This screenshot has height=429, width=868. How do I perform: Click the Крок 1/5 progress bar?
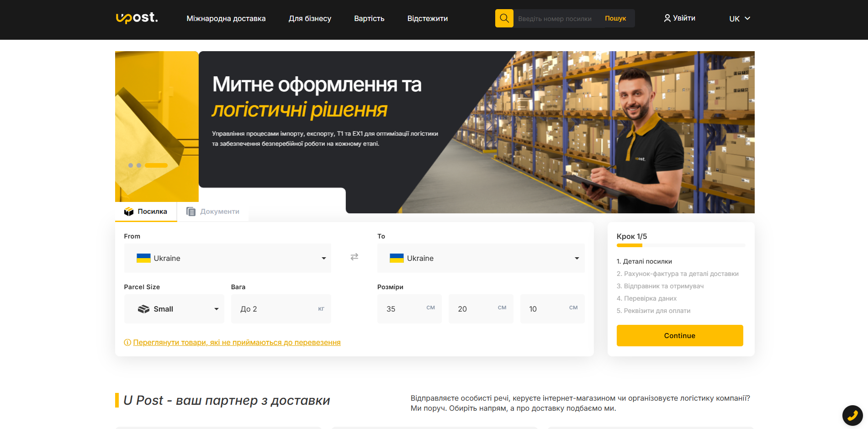click(x=681, y=245)
